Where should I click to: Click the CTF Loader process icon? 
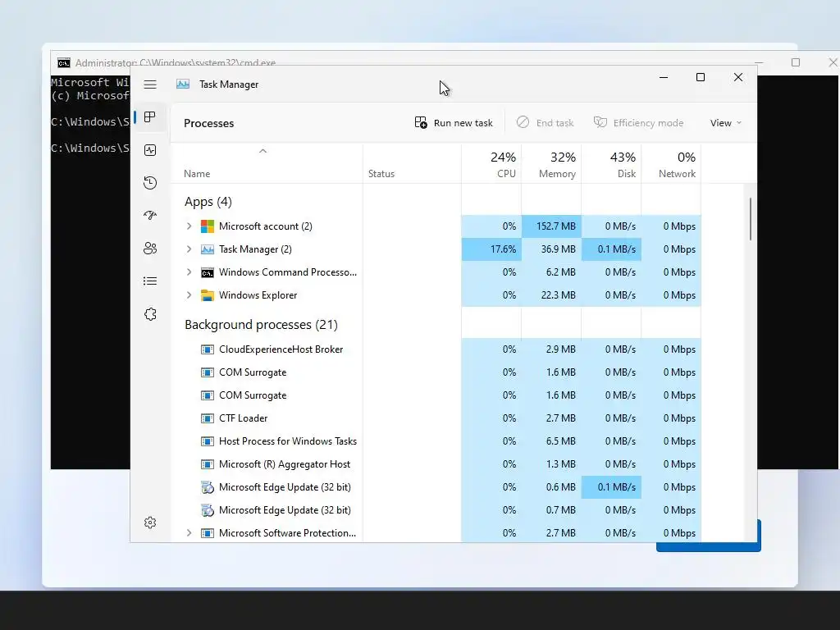pyautogui.click(x=208, y=418)
